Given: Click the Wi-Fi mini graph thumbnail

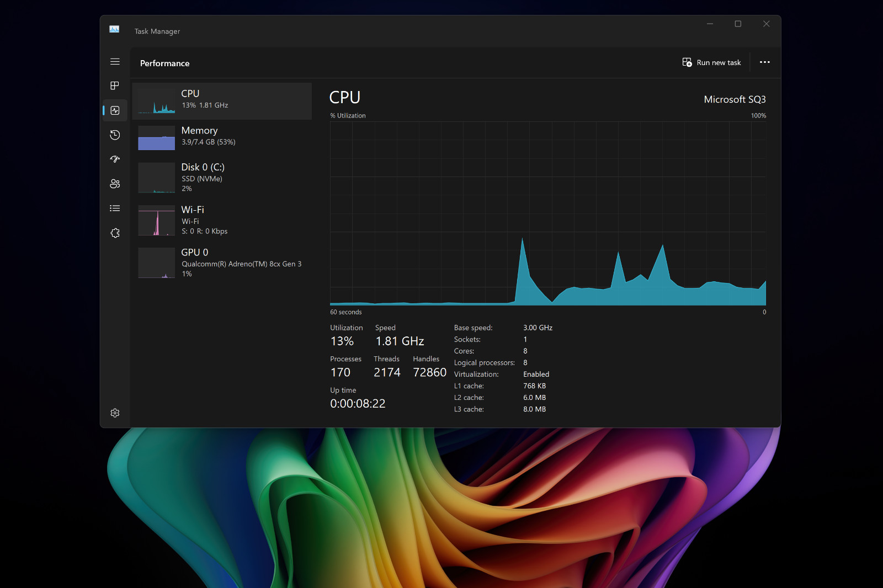Looking at the screenshot, I should (157, 220).
